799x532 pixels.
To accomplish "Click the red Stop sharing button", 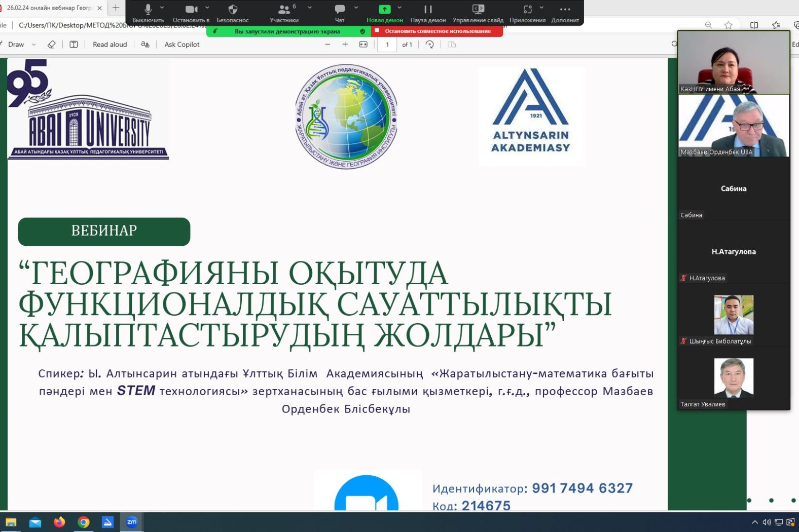I will pos(437,31).
